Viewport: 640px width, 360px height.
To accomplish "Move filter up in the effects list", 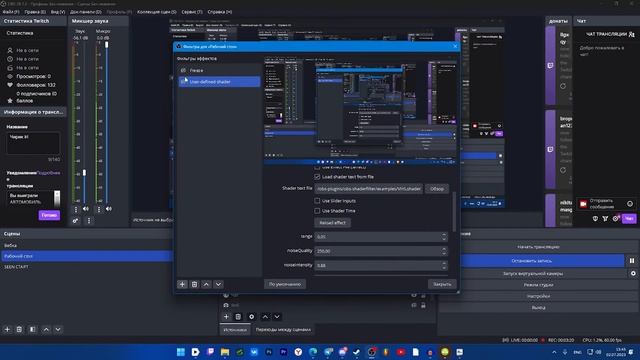I will click(207, 284).
